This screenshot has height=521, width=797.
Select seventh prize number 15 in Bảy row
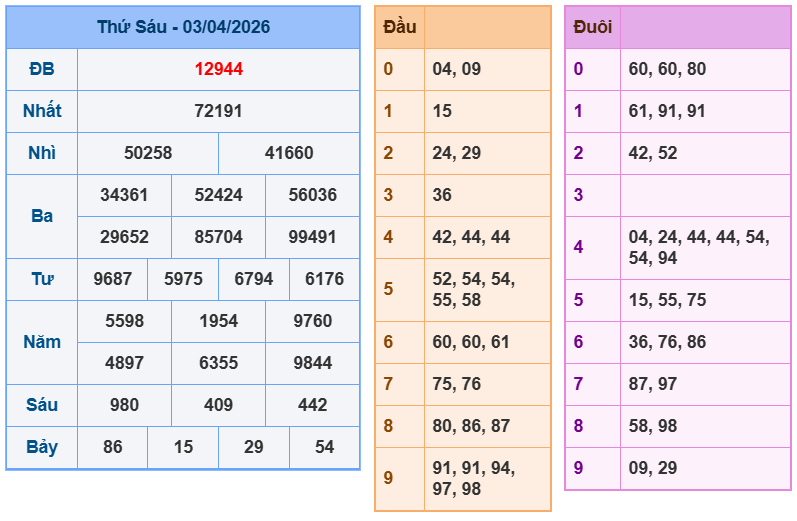click(183, 447)
